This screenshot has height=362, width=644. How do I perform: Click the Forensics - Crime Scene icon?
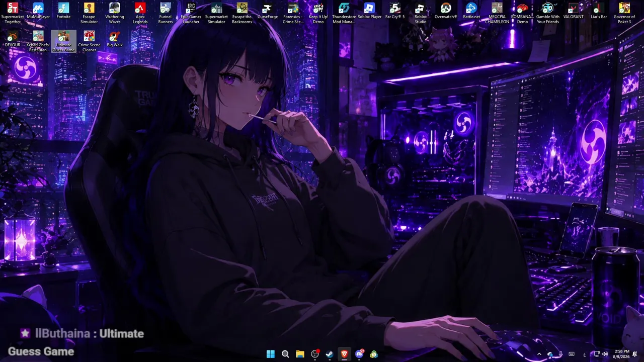point(293,14)
